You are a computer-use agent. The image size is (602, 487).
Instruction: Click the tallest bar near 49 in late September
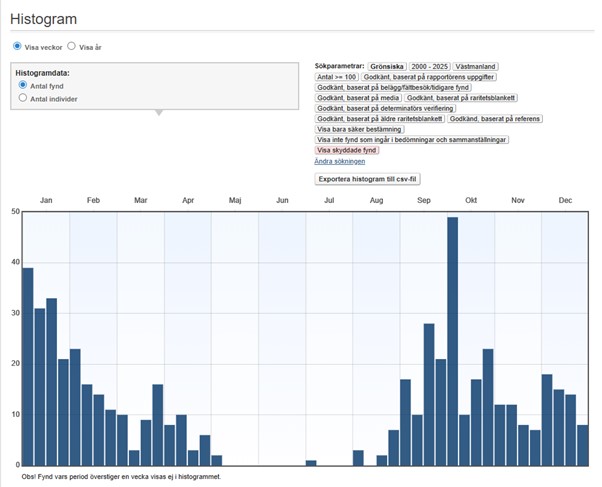tap(453, 341)
